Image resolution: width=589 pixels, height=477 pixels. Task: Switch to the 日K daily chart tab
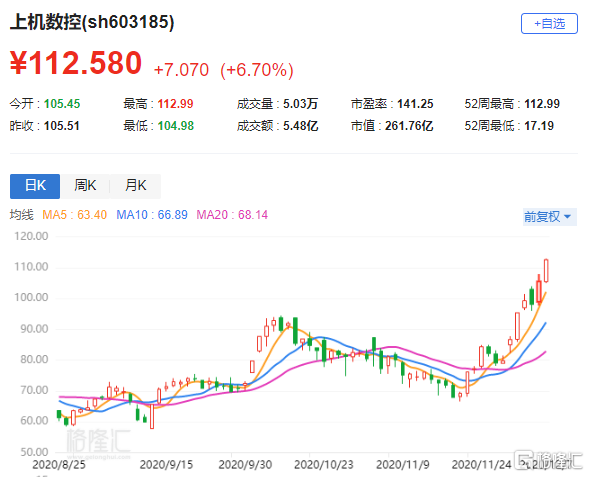point(35,186)
